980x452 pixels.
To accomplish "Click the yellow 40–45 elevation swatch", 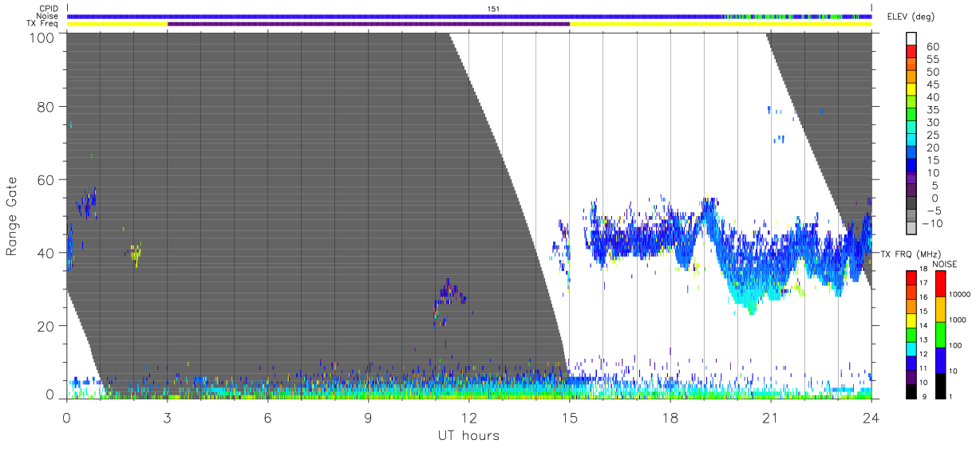I will (x=912, y=91).
